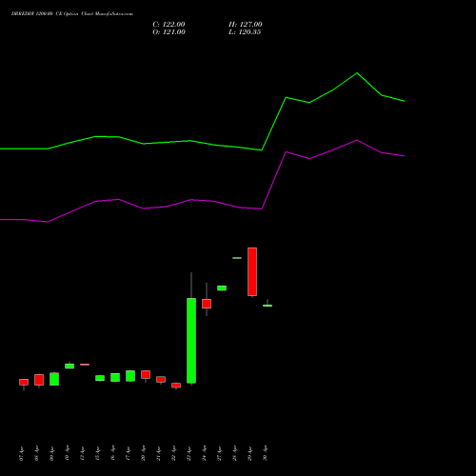Select the tallest green candlestick
Image resolution: width=476 pixels, height=476 pixels.
pos(191,341)
